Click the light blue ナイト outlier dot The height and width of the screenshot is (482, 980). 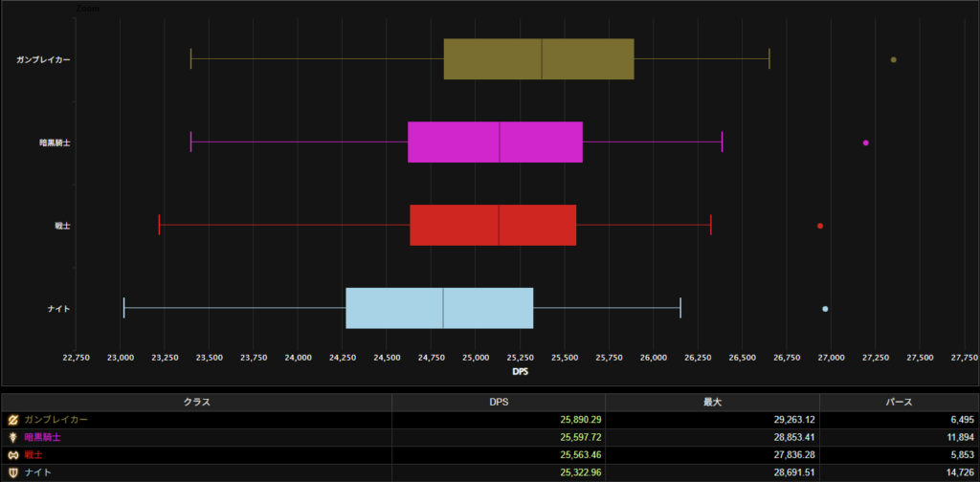(x=825, y=309)
